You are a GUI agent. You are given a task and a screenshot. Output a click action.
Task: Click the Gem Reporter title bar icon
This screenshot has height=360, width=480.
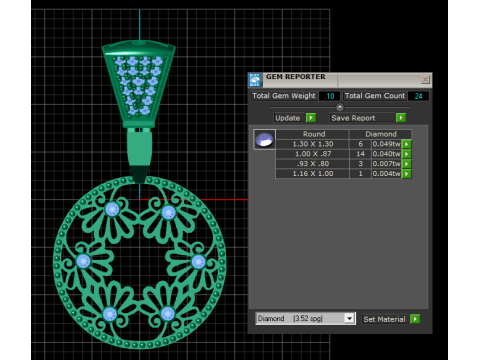tap(255, 80)
